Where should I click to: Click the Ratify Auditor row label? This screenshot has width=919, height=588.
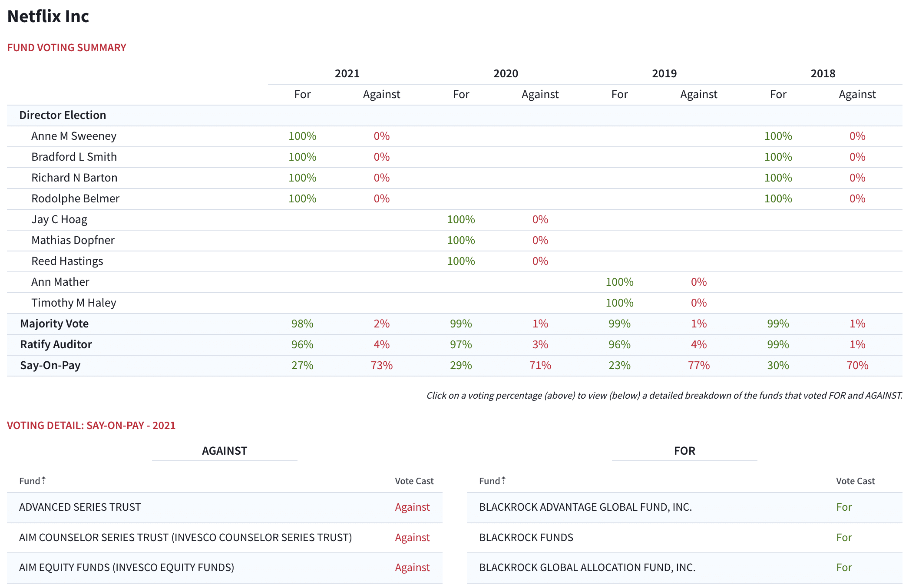[56, 344]
